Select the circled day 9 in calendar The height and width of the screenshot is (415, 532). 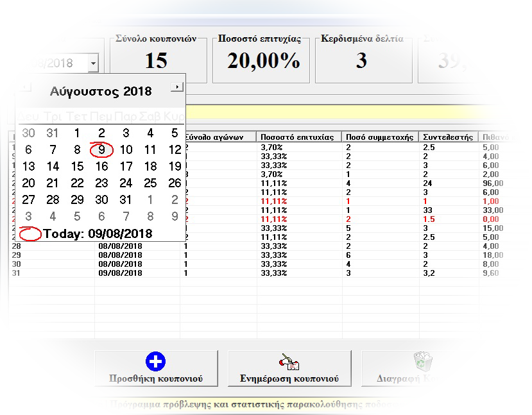click(x=101, y=150)
